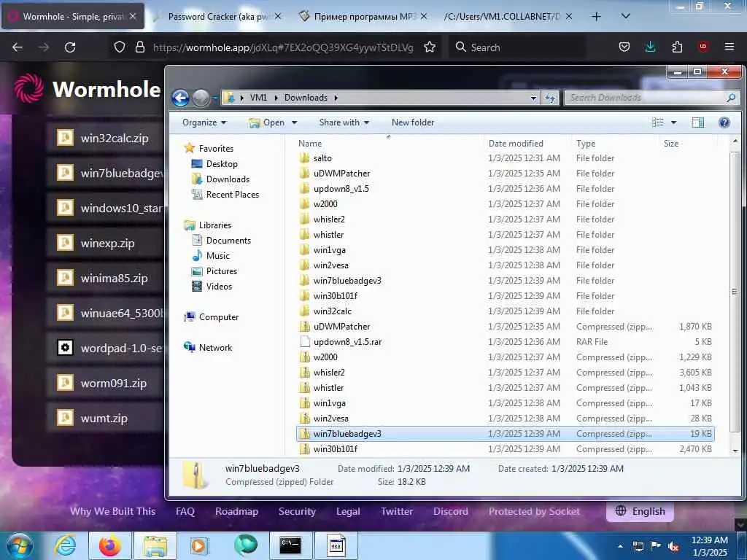This screenshot has height=560, width=747.
Task: Open Firefox hamburger application menu
Action: (729, 47)
